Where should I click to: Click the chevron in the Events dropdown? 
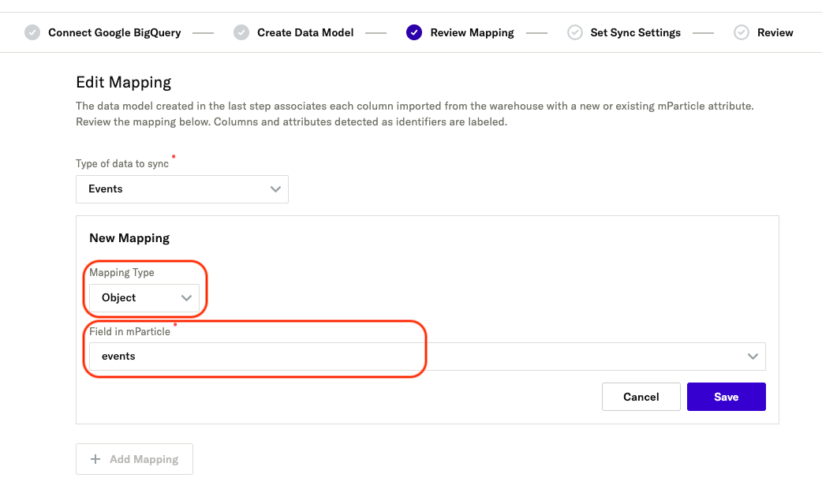(275, 189)
